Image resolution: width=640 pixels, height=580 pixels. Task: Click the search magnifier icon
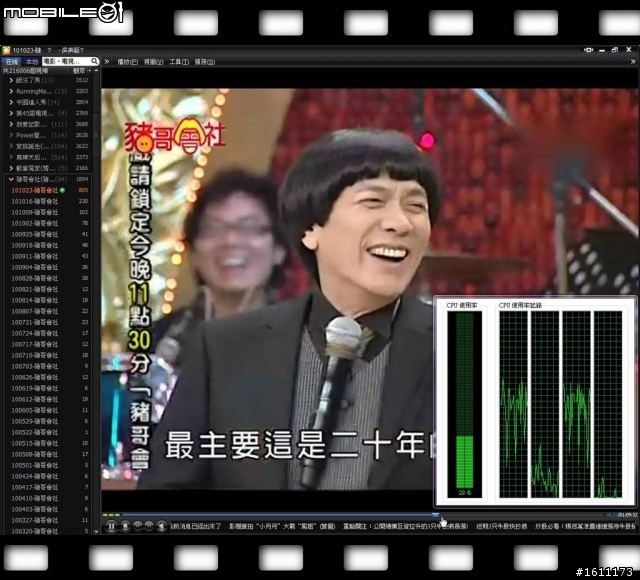pyautogui.click(x=95, y=61)
